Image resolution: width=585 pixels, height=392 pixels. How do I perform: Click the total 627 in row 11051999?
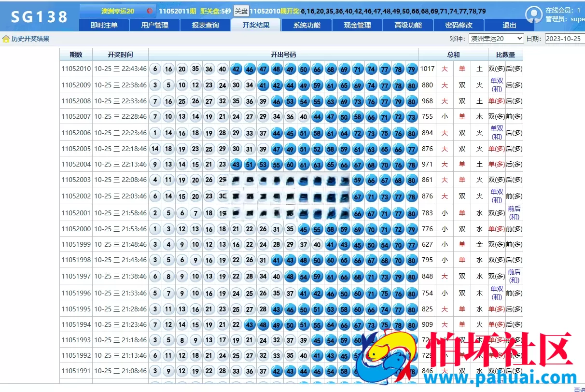click(x=427, y=244)
